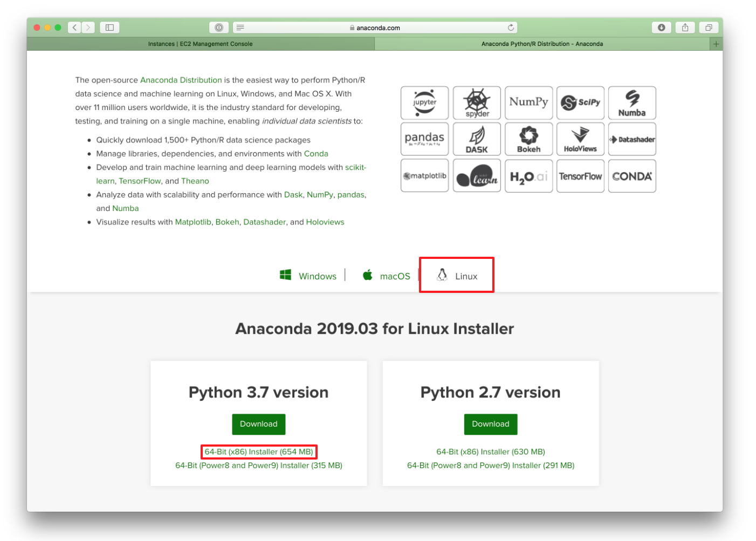Image resolution: width=756 pixels, height=541 pixels.
Task: Toggle the Safari sidebar button
Action: (109, 28)
